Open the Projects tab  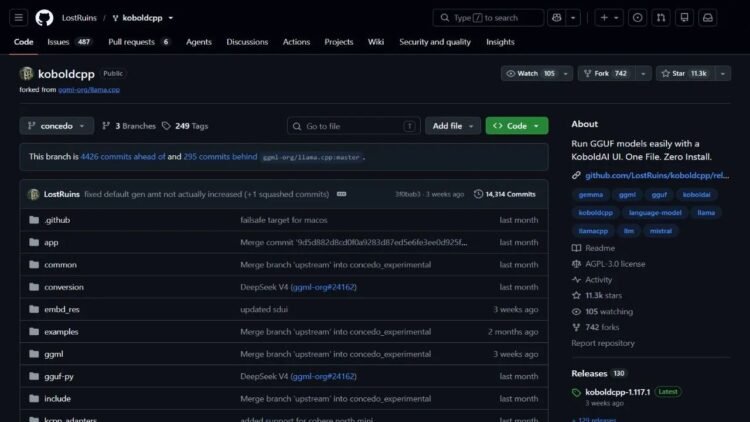coord(339,42)
